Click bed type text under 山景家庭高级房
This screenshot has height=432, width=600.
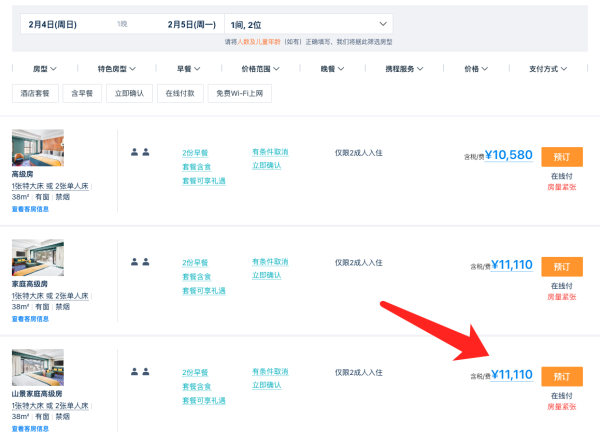click(50, 406)
